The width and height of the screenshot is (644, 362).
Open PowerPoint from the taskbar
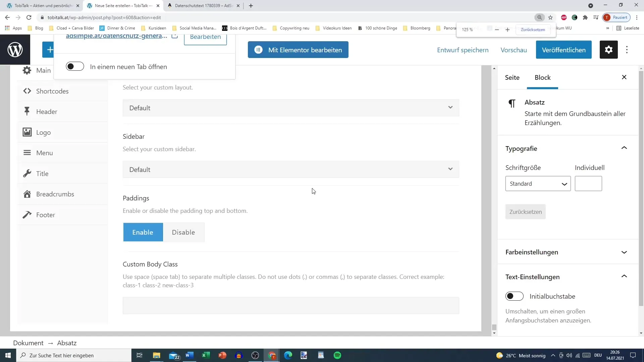(x=222, y=355)
